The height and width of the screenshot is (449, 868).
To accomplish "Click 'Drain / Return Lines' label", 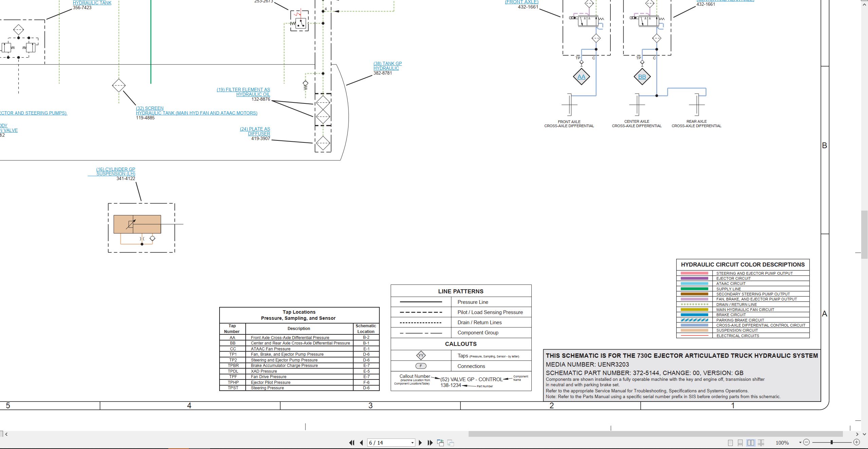I will [x=479, y=322].
